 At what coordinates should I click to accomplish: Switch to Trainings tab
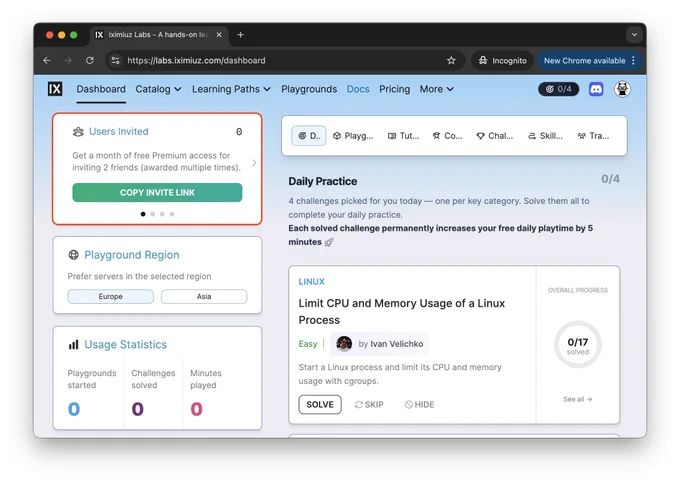click(593, 136)
